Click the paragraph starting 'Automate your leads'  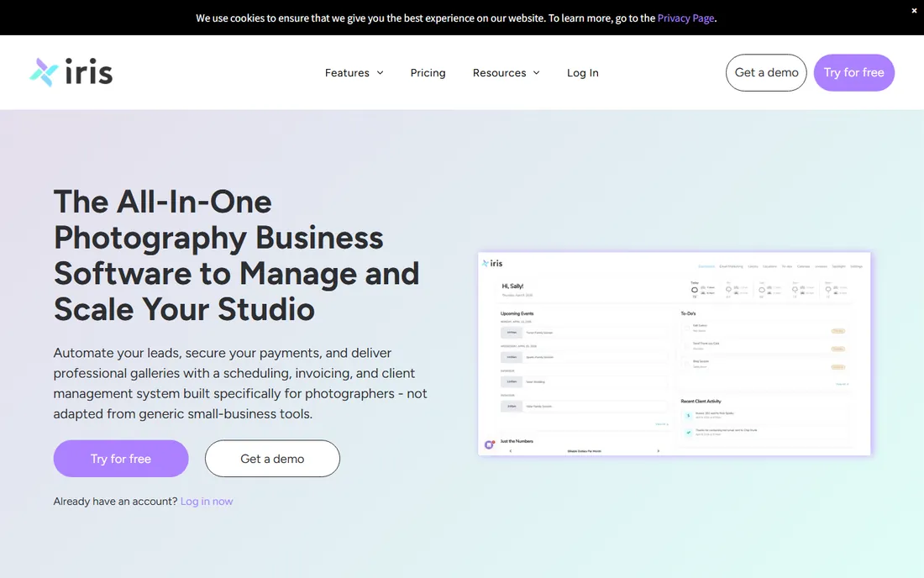(x=240, y=383)
